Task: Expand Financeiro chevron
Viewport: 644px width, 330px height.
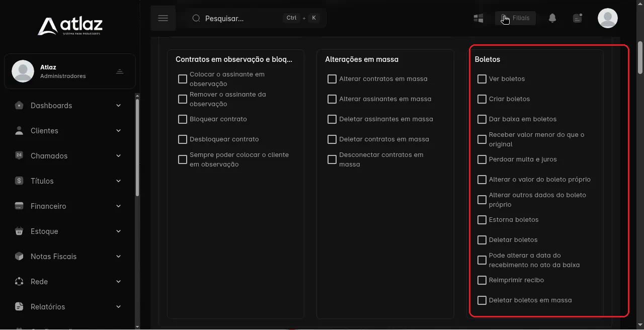Action: pyautogui.click(x=119, y=206)
